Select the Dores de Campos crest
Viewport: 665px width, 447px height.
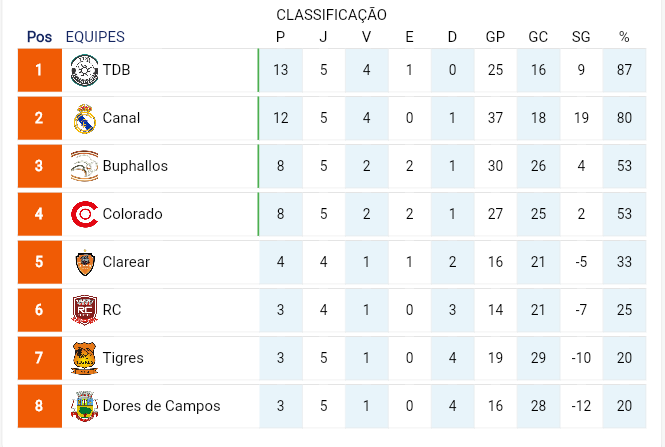[84, 406]
